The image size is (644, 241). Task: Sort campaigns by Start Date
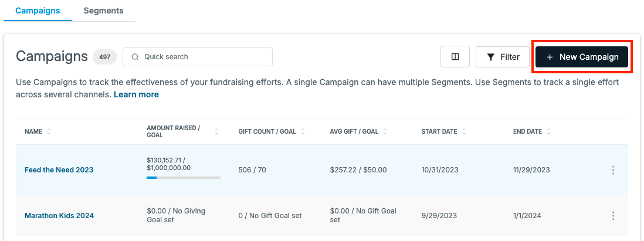pos(464,131)
